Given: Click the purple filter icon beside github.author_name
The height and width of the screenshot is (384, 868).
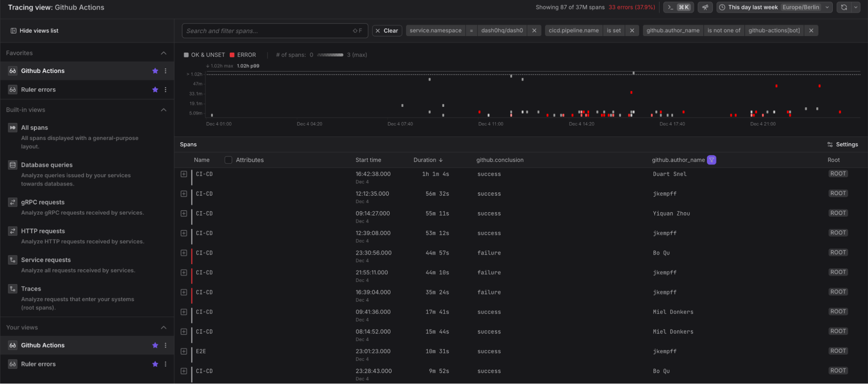Looking at the screenshot, I should click(x=711, y=160).
